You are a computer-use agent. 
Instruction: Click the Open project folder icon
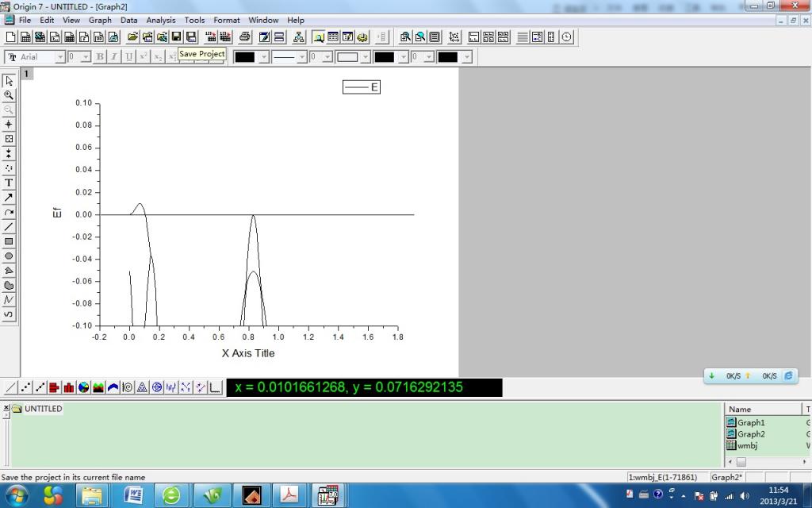132,37
